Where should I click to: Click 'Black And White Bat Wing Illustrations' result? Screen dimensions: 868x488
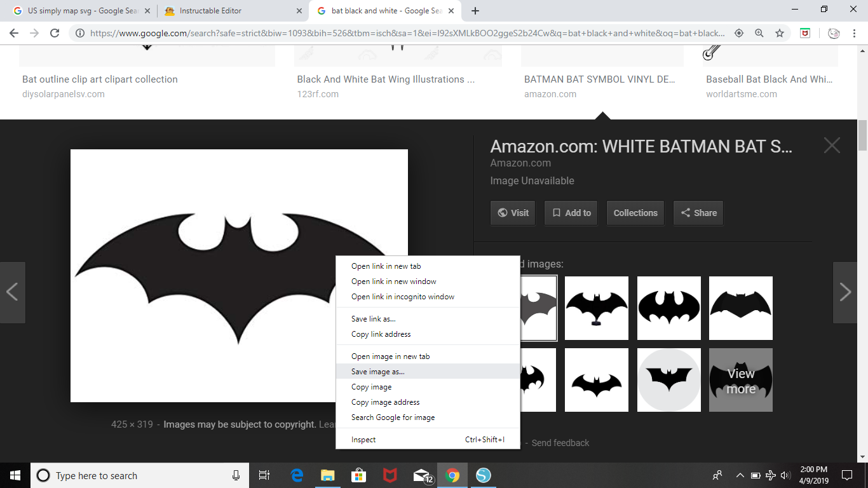386,79
